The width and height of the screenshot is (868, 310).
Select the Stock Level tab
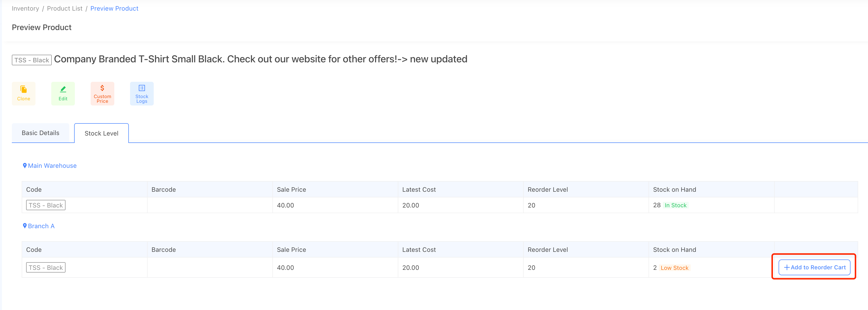coord(101,133)
